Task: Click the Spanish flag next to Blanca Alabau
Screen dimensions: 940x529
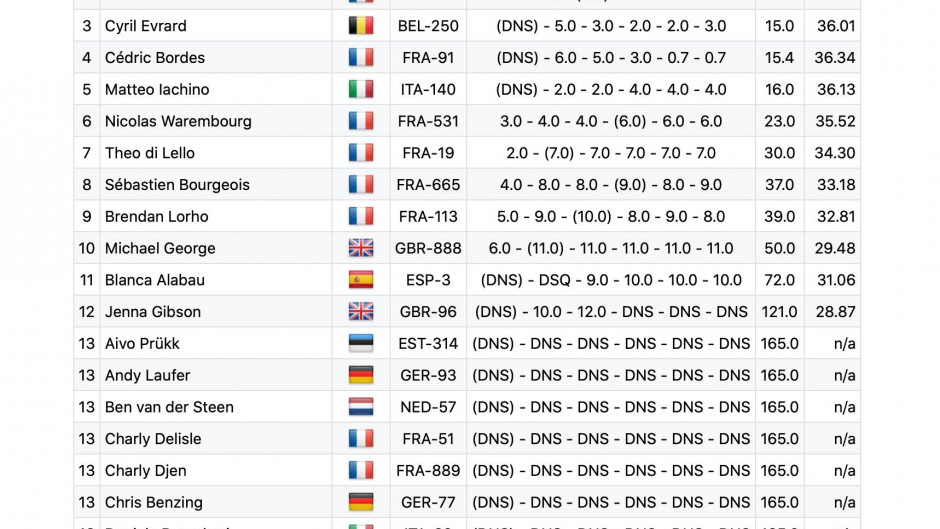Action: pyautogui.click(x=361, y=280)
